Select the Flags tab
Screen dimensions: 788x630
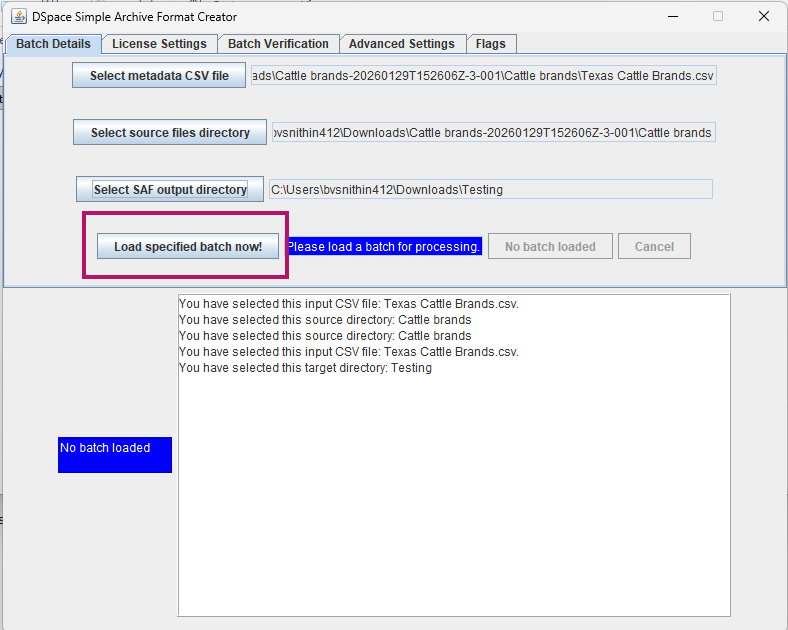point(491,44)
